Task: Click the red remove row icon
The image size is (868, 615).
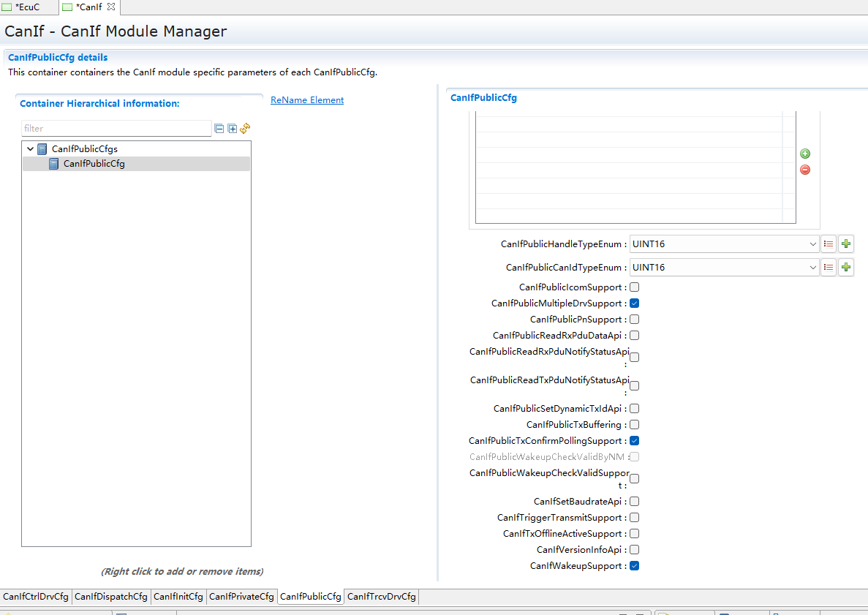Action: click(x=805, y=170)
